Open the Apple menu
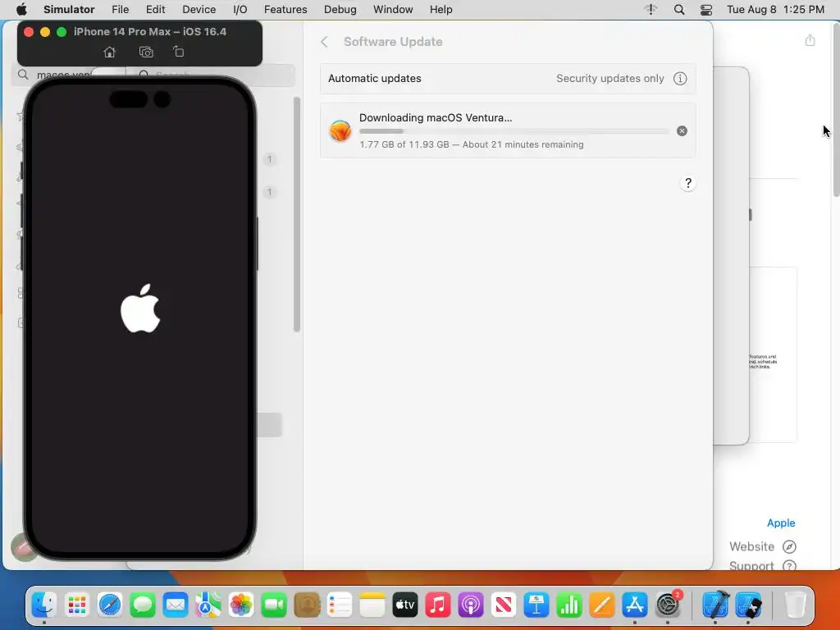The height and width of the screenshot is (630, 840). click(x=21, y=9)
